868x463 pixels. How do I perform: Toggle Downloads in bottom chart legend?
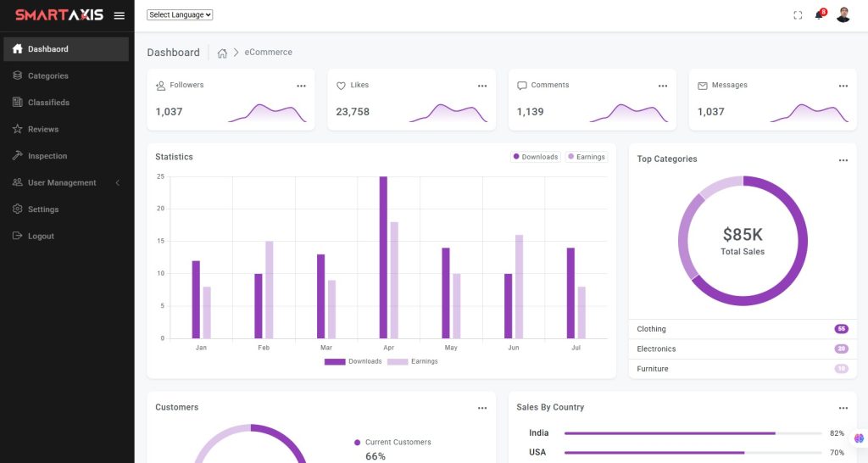pos(353,361)
